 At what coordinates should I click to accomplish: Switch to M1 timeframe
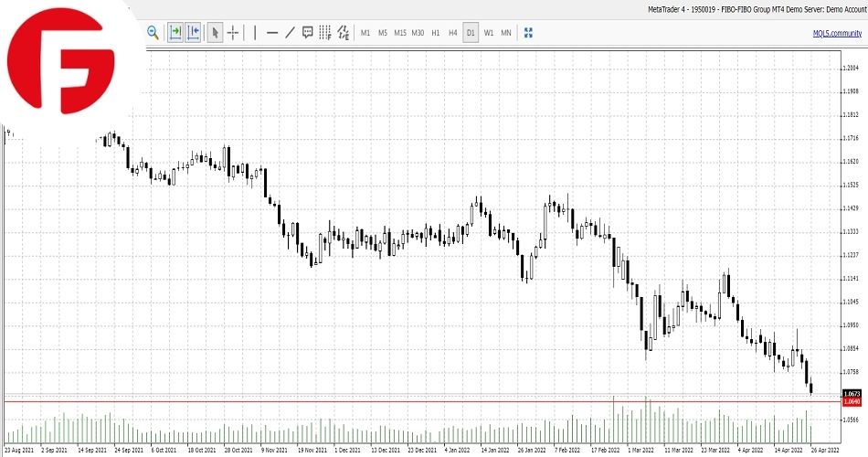coord(365,33)
